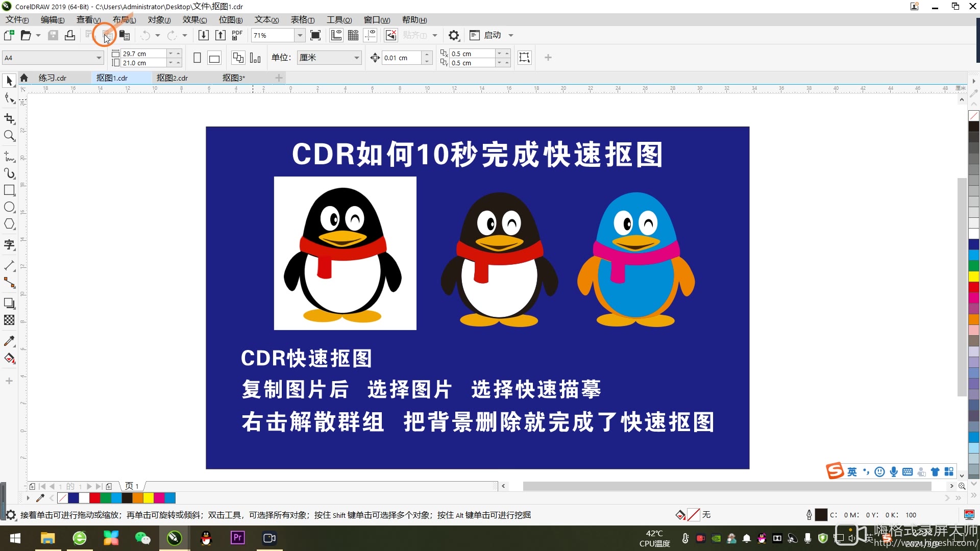This screenshot has width=980, height=551.
Task: Toggle the Show grid icon
Action: 353,35
